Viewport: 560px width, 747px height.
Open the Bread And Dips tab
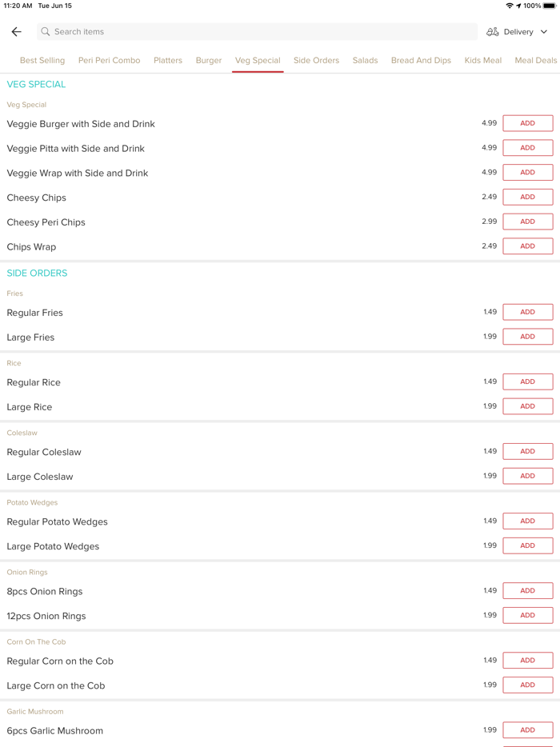[421, 61]
